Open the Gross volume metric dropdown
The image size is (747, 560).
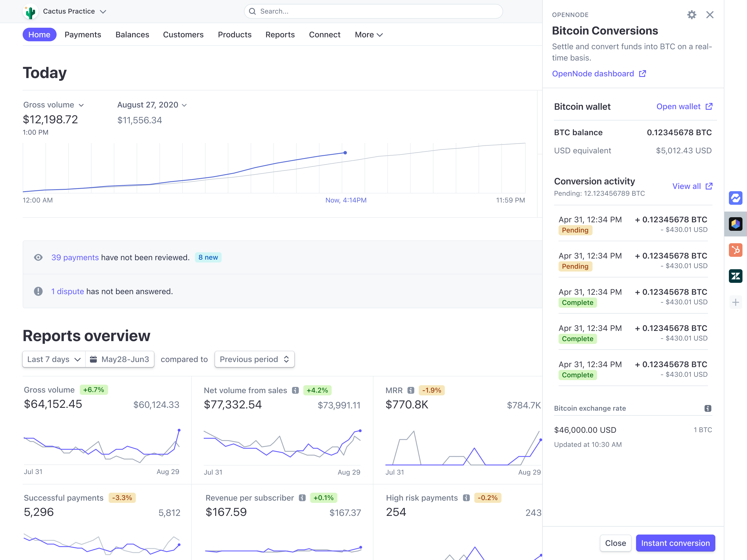pyautogui.click(x=53, y=105)
